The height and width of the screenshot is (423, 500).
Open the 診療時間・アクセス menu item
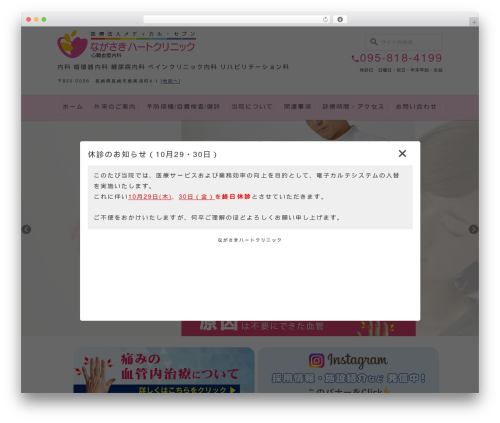tap(353, 107)
